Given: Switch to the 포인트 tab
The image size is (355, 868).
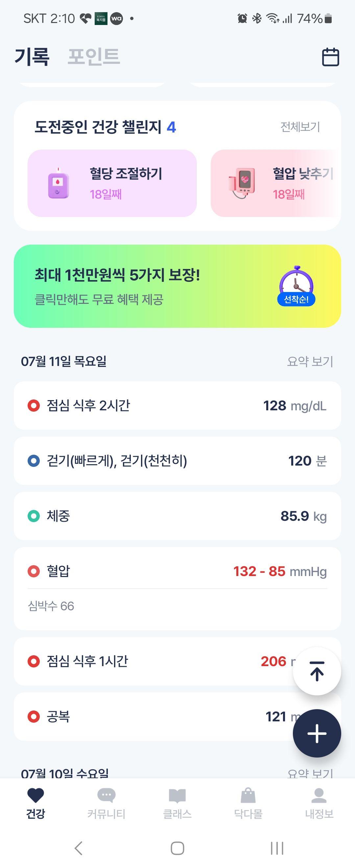Looking at the screenshot, I should [x=94, y=56].
